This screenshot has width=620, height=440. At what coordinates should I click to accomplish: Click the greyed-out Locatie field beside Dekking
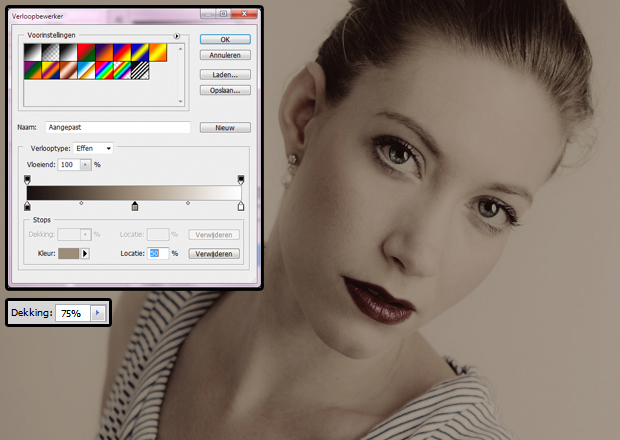[158, 234]
